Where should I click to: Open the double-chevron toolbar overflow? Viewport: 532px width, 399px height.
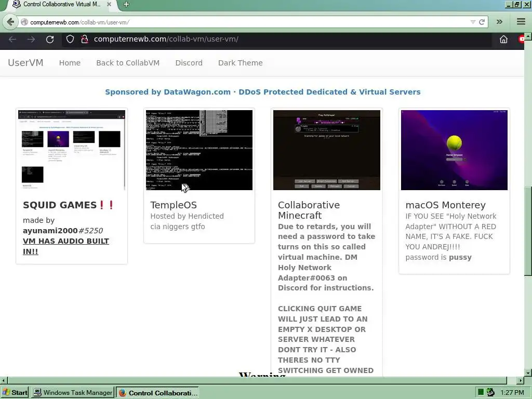(499, 22)
